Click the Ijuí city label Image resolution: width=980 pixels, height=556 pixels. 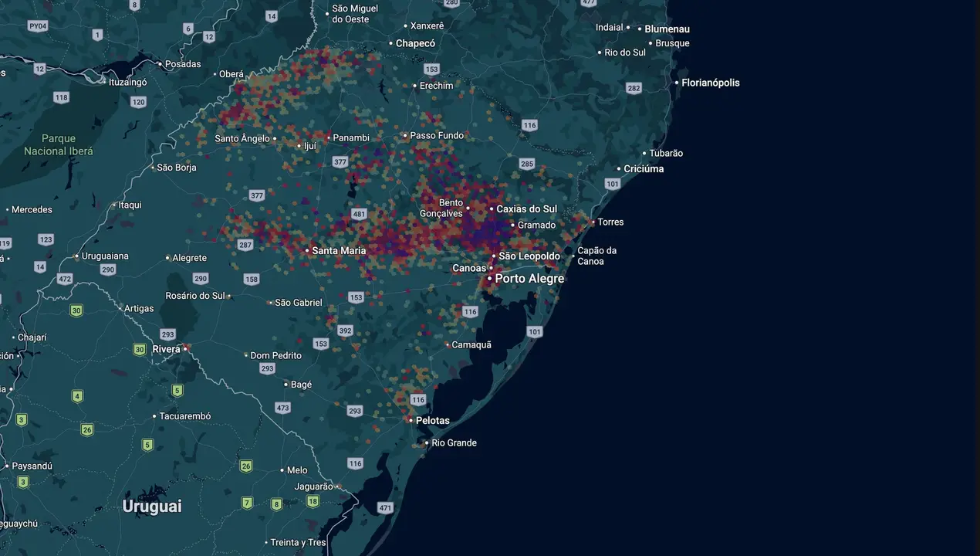310,145
